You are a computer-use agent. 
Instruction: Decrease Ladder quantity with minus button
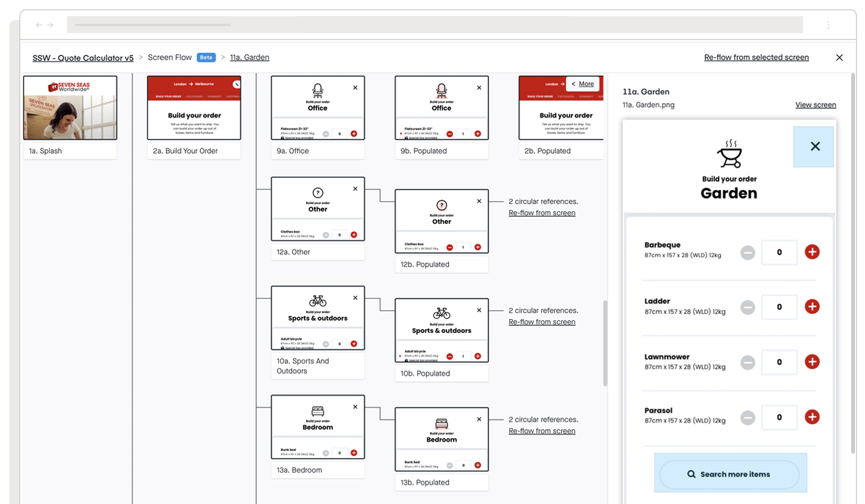click(748, 308)
